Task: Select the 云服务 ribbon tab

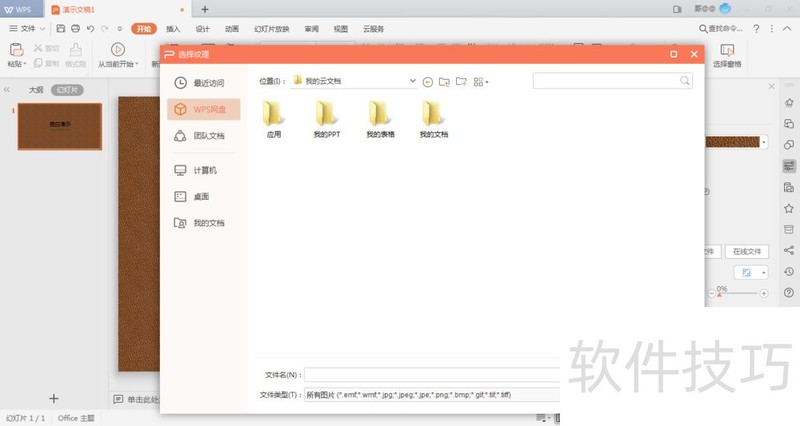Action: click(373, 29)
